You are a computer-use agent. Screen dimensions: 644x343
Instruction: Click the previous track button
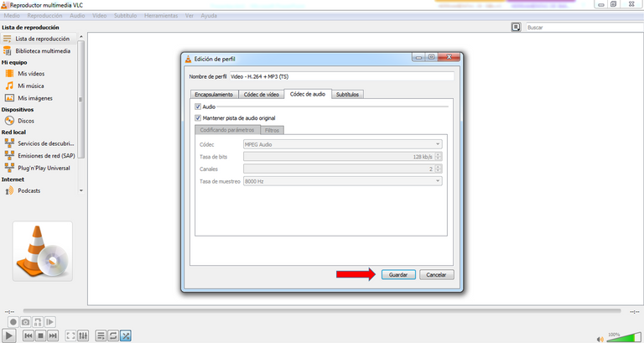(x=29, y=335)
